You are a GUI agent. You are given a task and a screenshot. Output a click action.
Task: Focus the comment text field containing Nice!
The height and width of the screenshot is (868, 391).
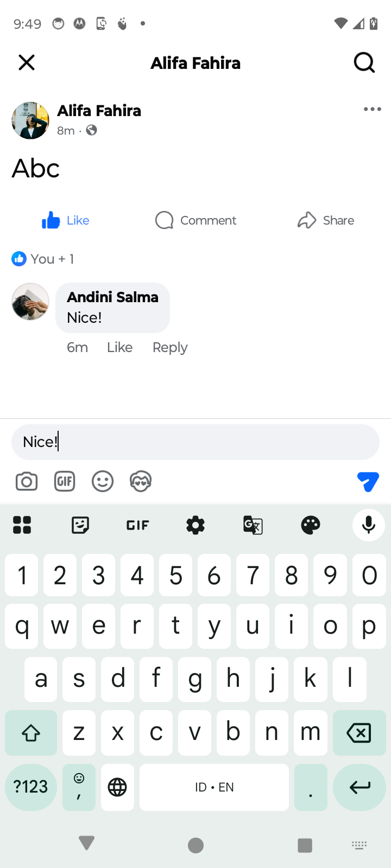(x=195, y=442)
